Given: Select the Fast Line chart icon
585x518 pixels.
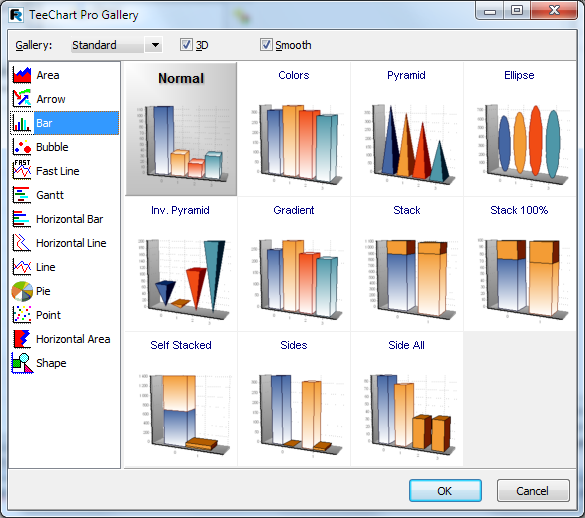Looking at the screenshot, I should click(x=22, y=171).
